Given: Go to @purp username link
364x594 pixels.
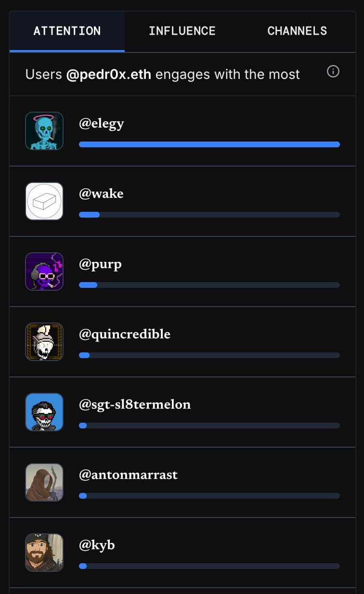Looking at the screenshot, I should (100, 264).
